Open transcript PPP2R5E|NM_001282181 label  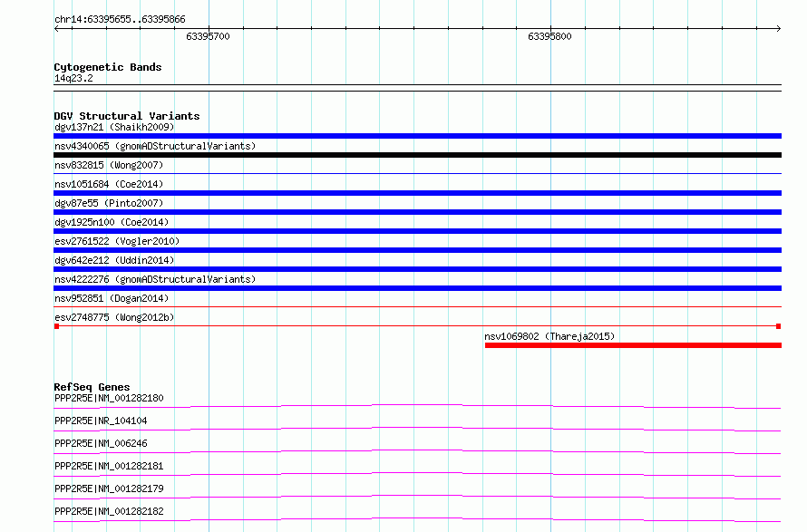109,466
